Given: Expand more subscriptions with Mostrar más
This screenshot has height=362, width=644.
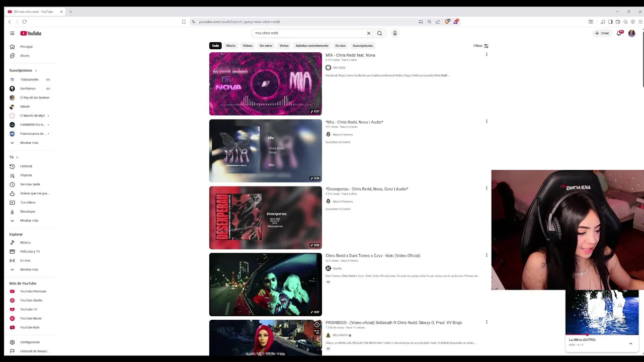Looking at the screenshot, I should (x=30, y=143).
